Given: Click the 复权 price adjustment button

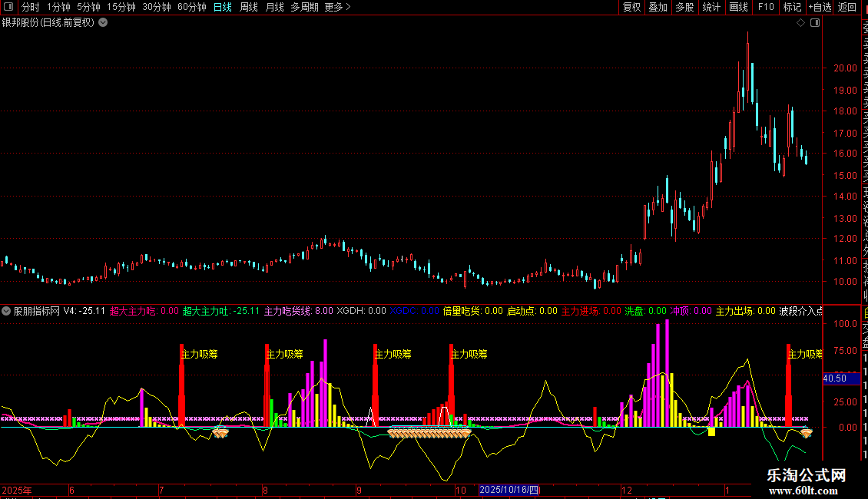Looking at the screenshot, I should 631,8.
